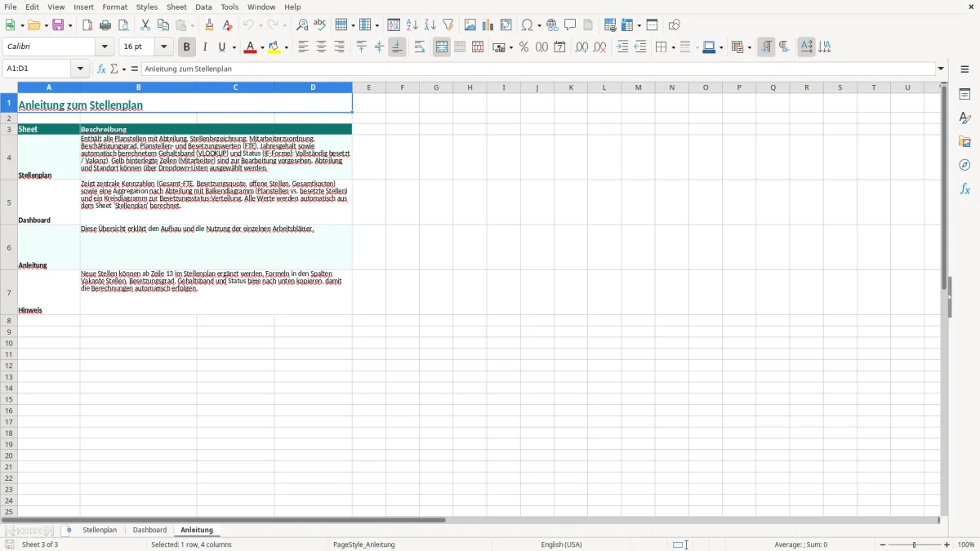980x551 pixels.
Task: Toggle Merge and Center Cells
Action: (442, 47)
